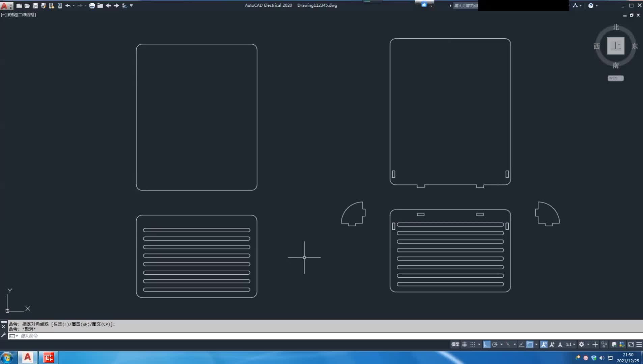The image size is (643, 364).
Task: Expand the redo history dropdown
Action: (x=86, y=5)
